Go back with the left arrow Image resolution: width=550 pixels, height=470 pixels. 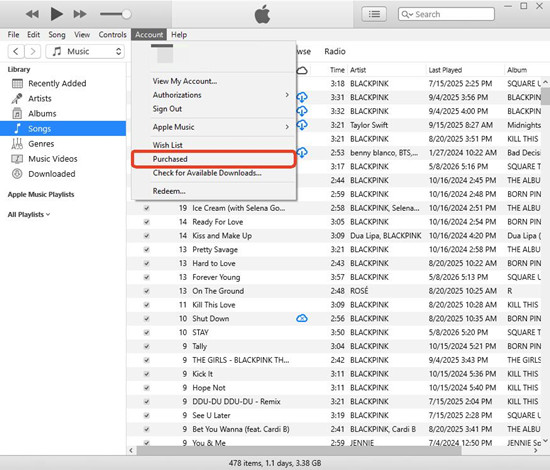[x=16, y=52]
